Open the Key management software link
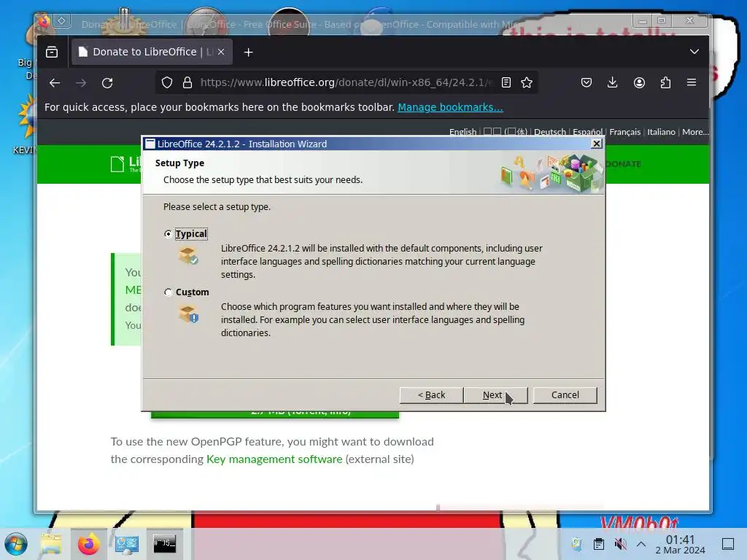The height and width of the screenshot is (560, 747). coord(274,459)
